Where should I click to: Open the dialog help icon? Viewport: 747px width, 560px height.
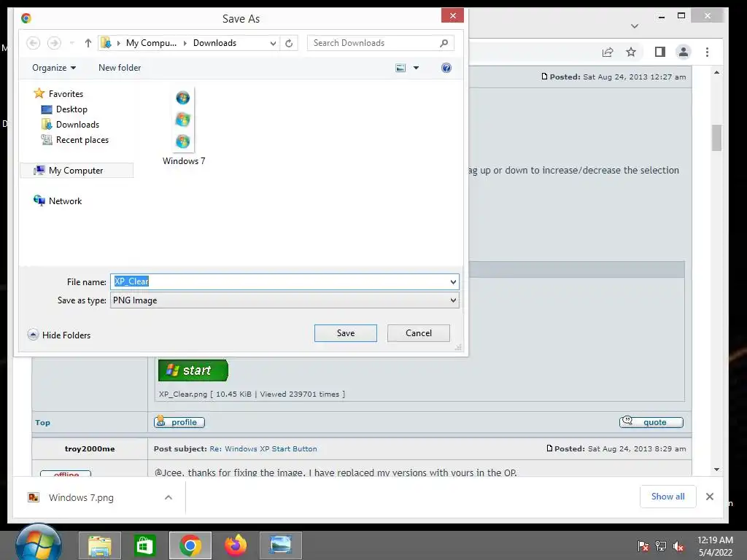pos(446,68)
